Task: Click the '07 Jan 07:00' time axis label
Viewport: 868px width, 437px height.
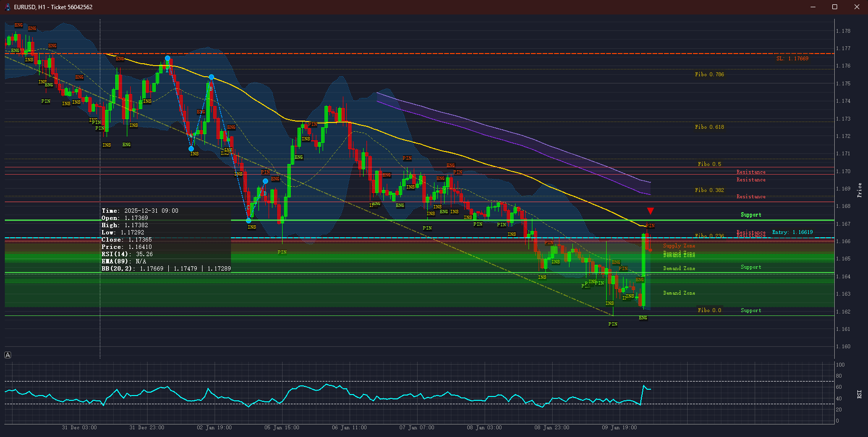Action: 417,427
